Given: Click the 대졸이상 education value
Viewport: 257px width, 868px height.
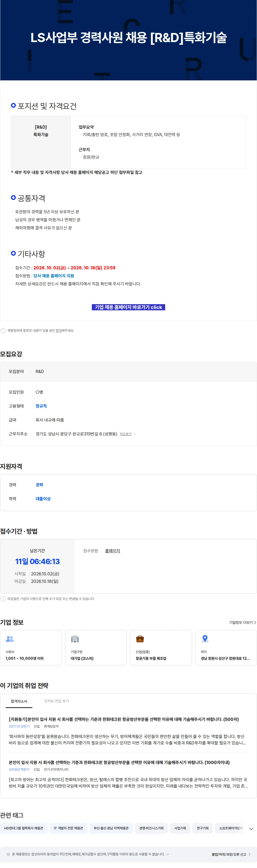Looking at the screenshot, I should (x=43, y=499).
